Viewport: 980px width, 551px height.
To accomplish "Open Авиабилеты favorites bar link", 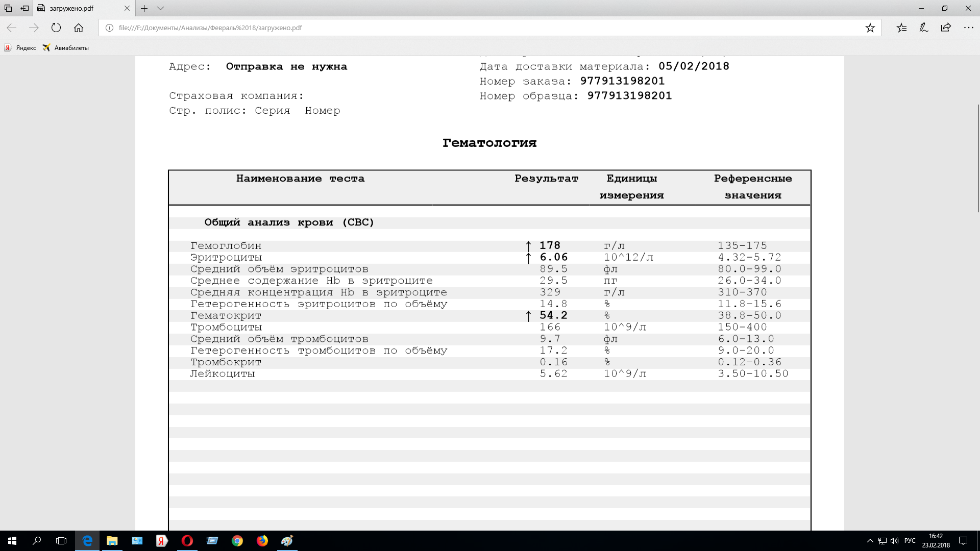I will (x=66, y=48).
